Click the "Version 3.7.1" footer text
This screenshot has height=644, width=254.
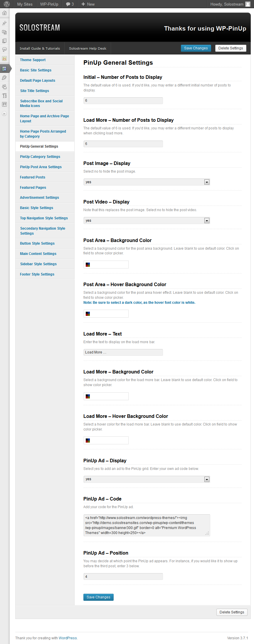[x=238, y=638]
